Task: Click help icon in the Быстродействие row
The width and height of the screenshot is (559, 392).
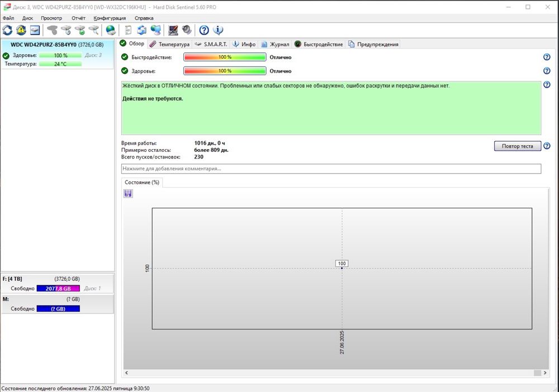Action: coord(547,57)
